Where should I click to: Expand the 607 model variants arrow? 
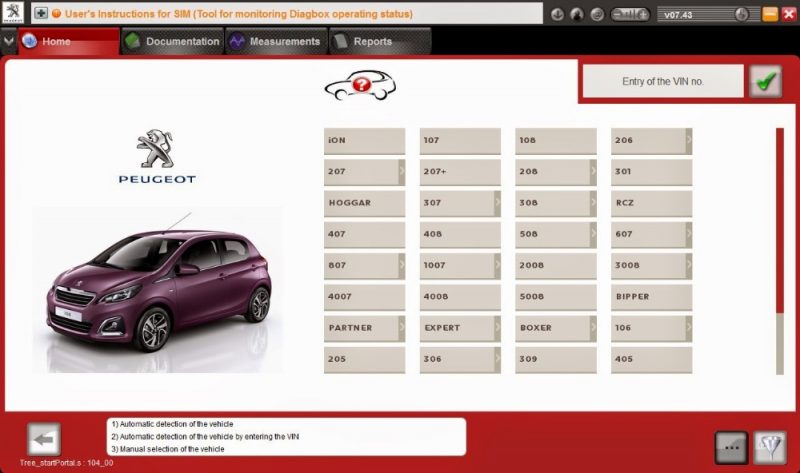[689, 234]
